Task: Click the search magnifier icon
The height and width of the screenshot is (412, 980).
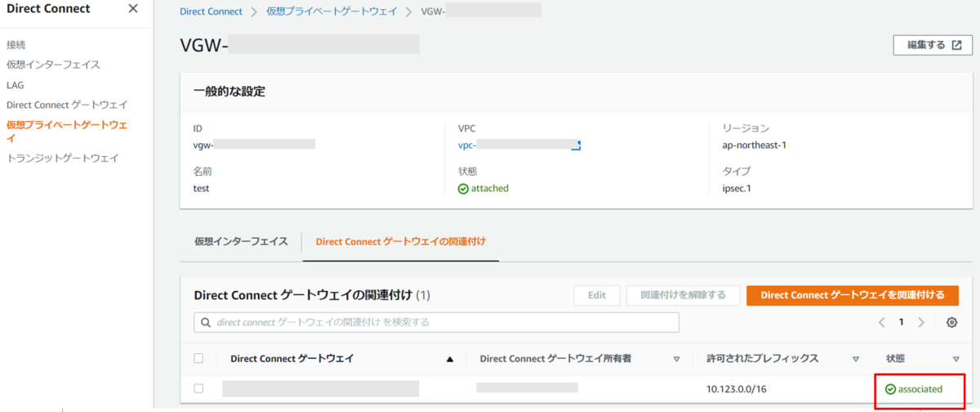Action: (x=206, y=322)
